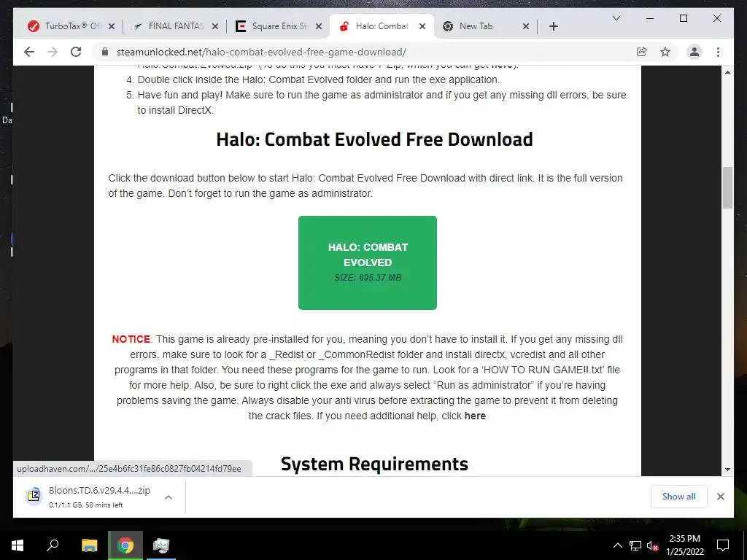Expand the Bloons download options chevron
The image size is (747, 560).
(x=169, y=497)
